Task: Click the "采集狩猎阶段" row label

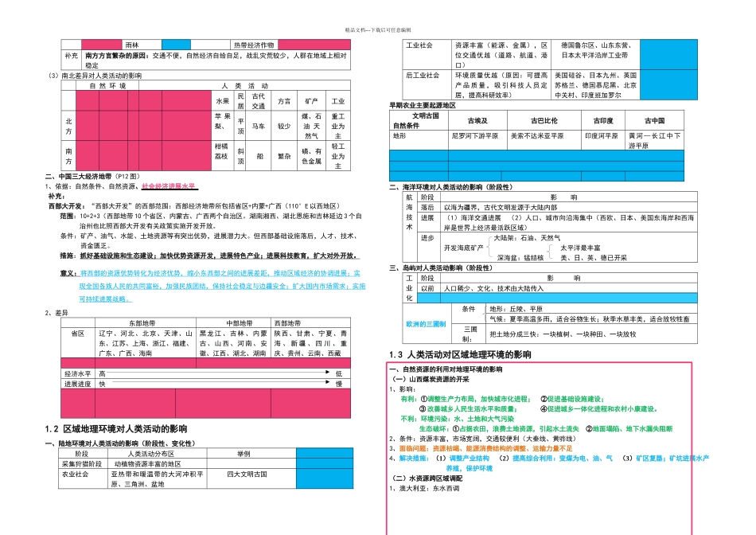Action: click(82, 463)
